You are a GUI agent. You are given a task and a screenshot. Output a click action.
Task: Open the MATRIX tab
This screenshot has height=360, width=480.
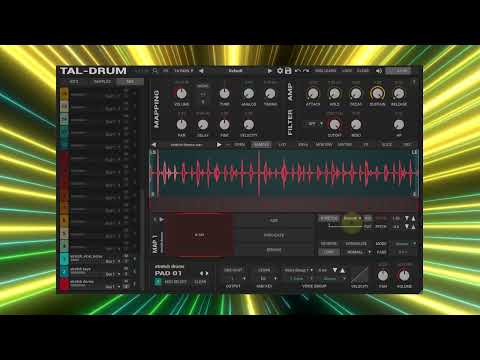click(345, 145)
